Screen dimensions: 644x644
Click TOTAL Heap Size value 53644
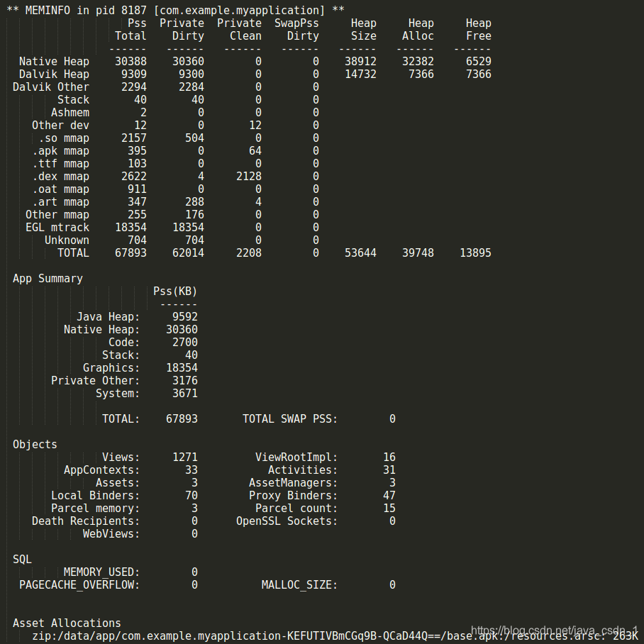(x=360, y=253)
